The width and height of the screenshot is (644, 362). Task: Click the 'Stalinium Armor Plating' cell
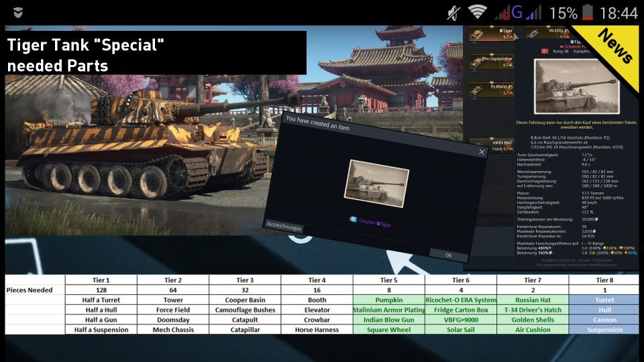click(x=388, y=310)
